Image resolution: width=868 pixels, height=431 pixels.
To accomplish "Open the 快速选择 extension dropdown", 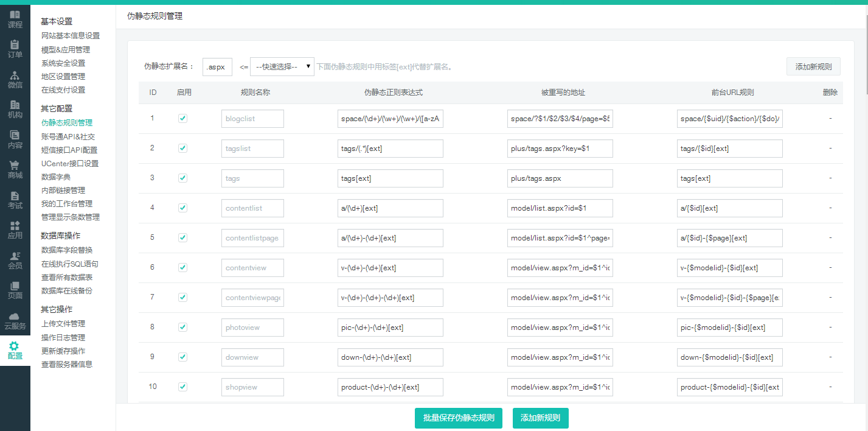I will pyautogui.click(x=283, y=67).
